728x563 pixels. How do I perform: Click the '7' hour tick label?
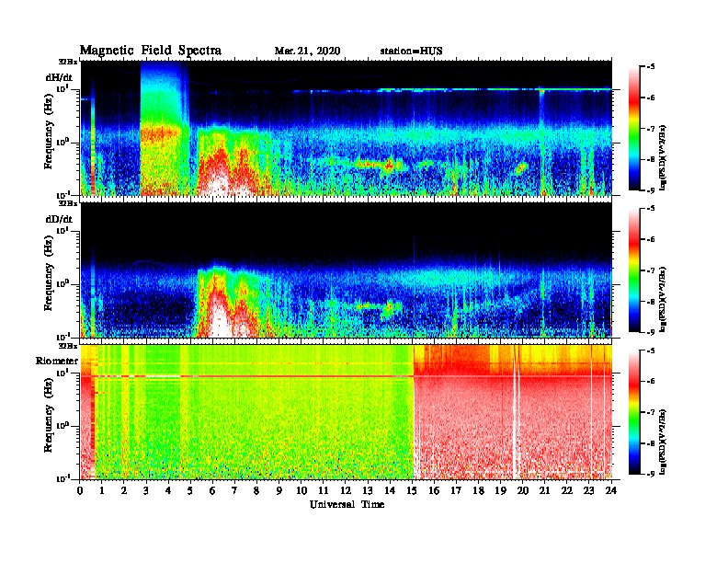pyautogui.click(x=234, y=491)
